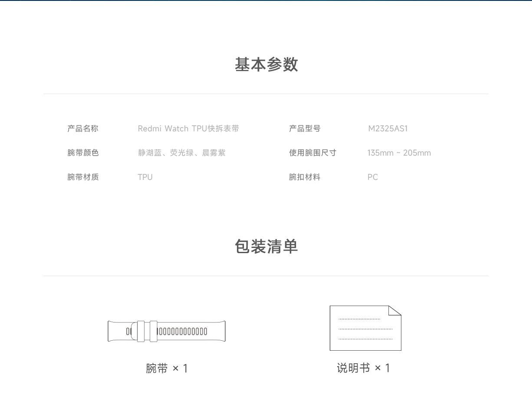Screen dimensions: 532x404
Task: Click the 腕带颜色 label
Action: coord(83,153)
